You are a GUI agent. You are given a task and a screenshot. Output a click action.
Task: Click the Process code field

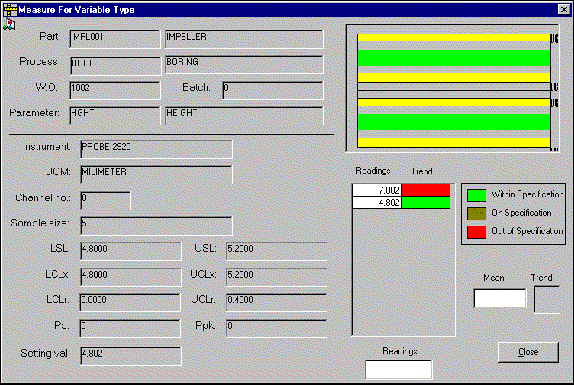116,66
